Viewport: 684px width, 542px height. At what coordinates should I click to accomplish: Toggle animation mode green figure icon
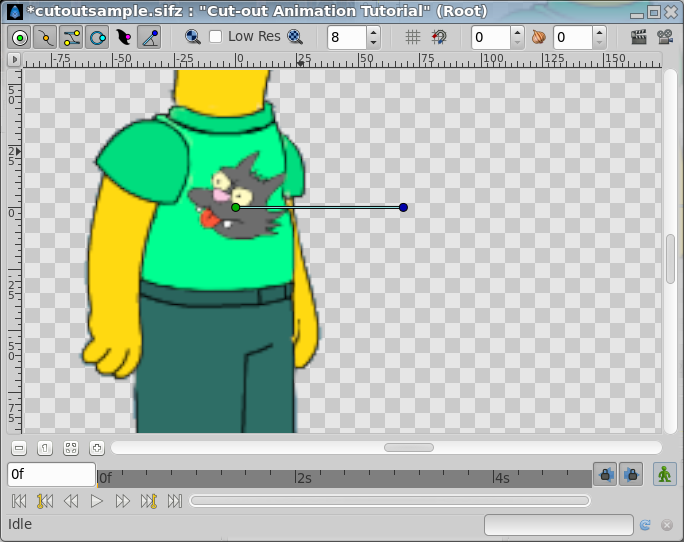coord(664,474)
